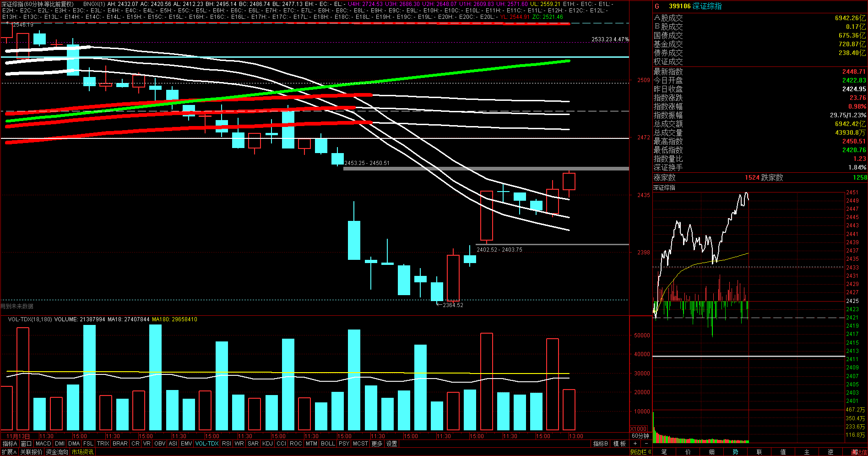Select the DMI indicator tab
This screenshot has width=868, height=456.
(x=60, y=444)
